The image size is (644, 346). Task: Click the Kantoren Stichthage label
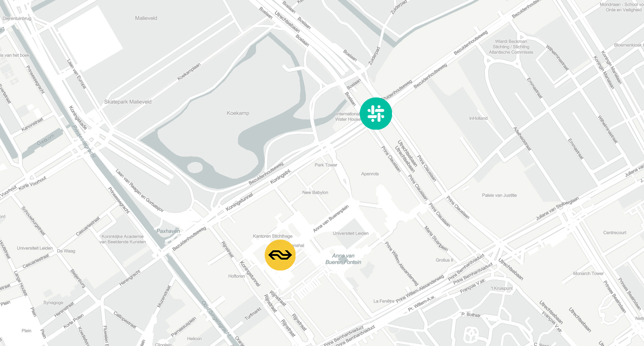click(x=273, y=236)
